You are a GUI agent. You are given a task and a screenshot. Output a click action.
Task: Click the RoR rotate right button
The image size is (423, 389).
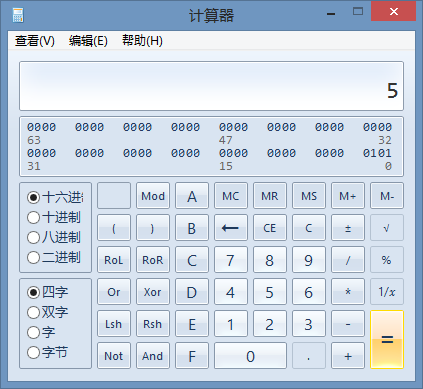tap(153, 260)
